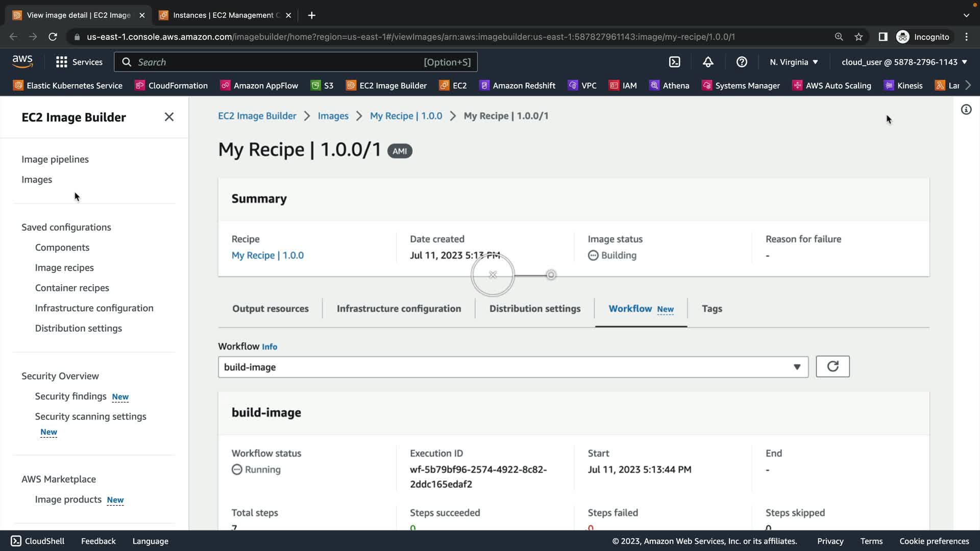The width and height of the screenshot is (980, 551).
Task: Open the N. Virginia region selector
Action: pos(794,62)
